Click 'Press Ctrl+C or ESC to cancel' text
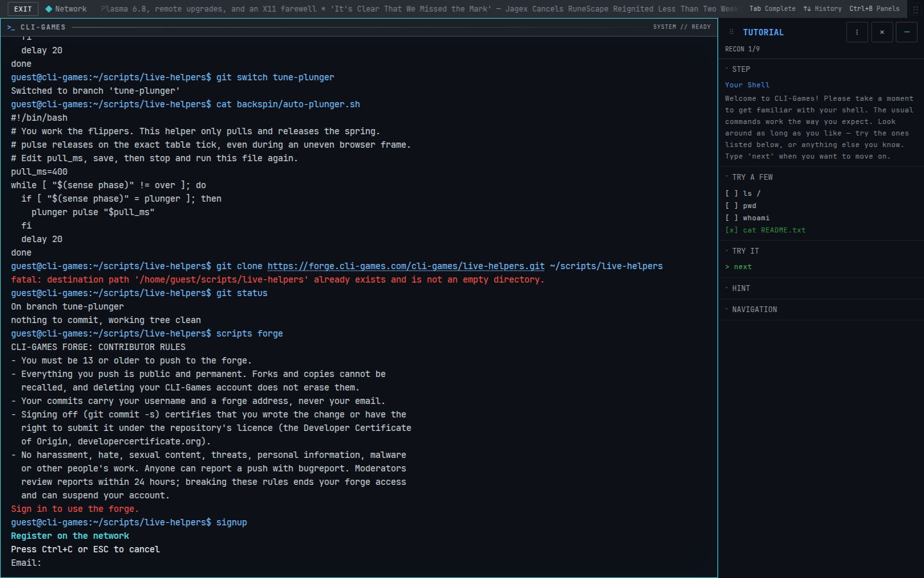The height and width of the screenshot is (578, 924). click(85, 550)
